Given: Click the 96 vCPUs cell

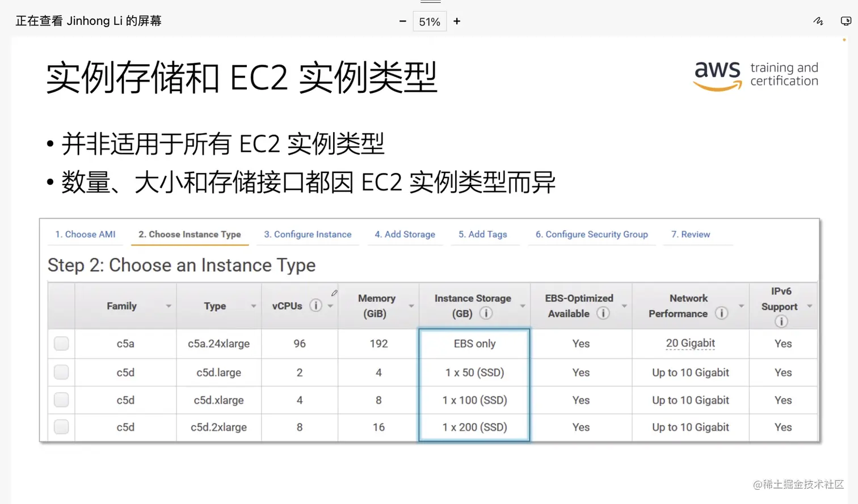Looking at the screenshot, I should tap(300, 344).
